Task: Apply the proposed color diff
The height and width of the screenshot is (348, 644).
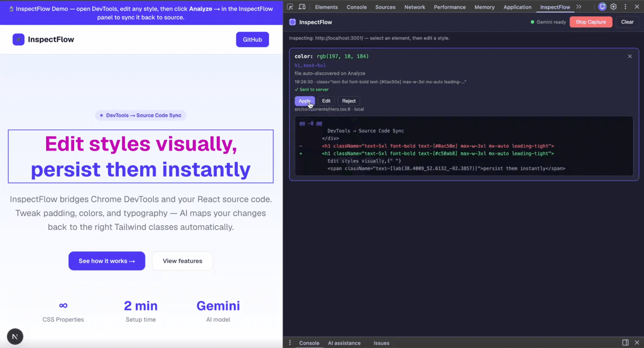Action: tap(305, 101)
